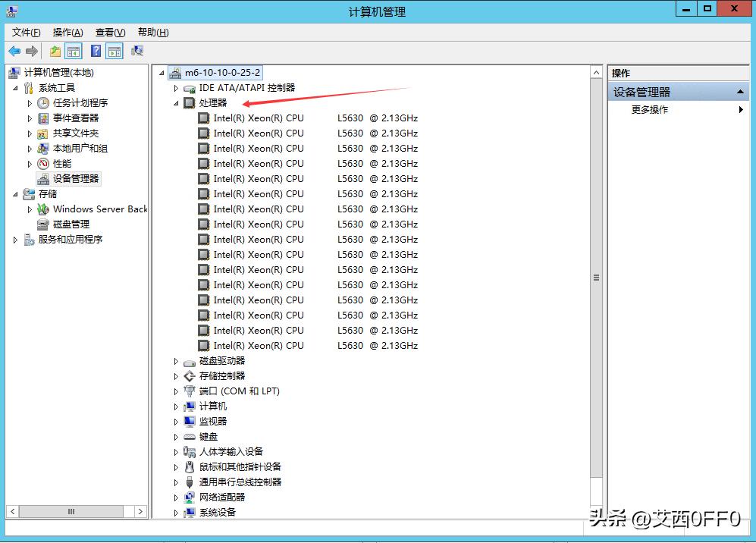This screenshot has width=756, height=543.
Task: Select the first Intel(R) Xeon(R) CPU entry
Action: [315, 118]
